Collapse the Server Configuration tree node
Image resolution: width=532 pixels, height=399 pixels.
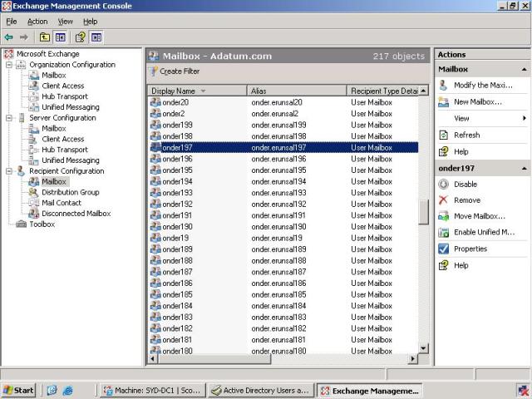(x=9, y=118)
